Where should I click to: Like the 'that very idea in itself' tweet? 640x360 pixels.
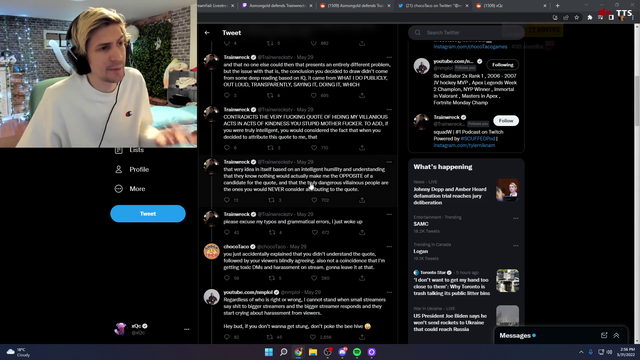pos(314,200)
